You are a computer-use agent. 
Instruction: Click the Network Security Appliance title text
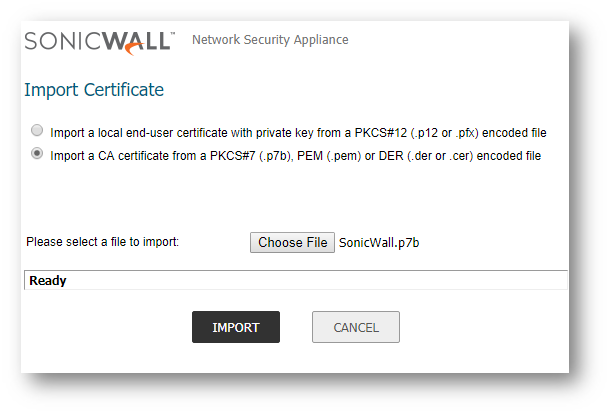pyautogui.click(x=270, y=40)
